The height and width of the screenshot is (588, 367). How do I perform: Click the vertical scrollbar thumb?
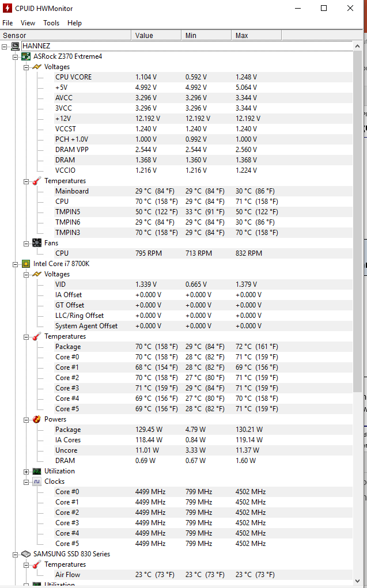tap(357, 221)
